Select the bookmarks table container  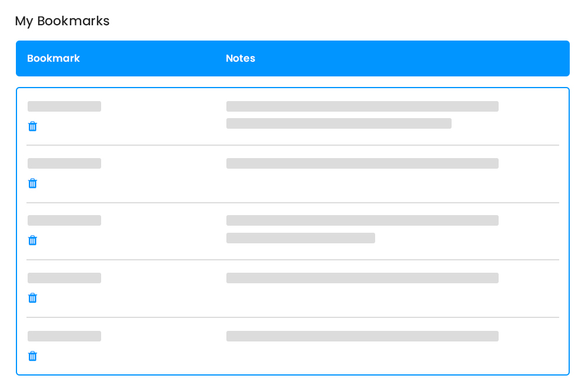point(293,230)
